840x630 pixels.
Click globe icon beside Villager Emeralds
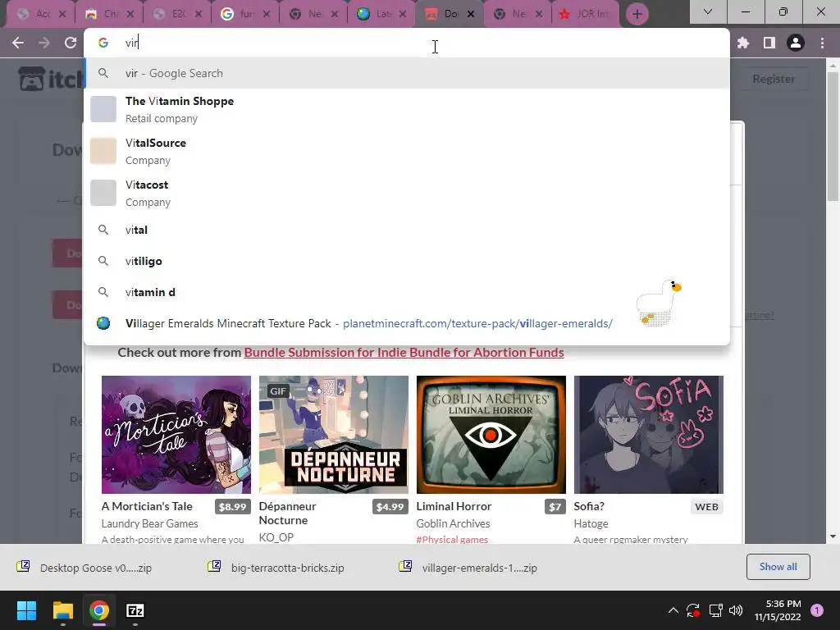click(x=103, y=323)
